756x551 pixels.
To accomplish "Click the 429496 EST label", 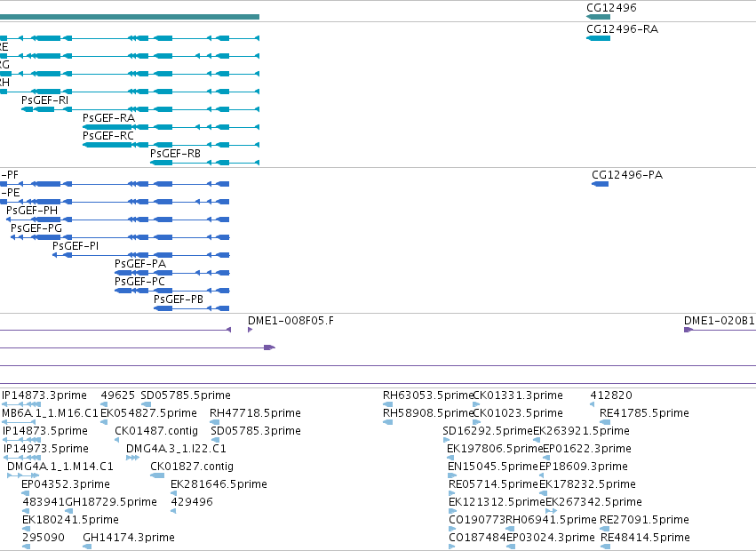I will (192, 502).
